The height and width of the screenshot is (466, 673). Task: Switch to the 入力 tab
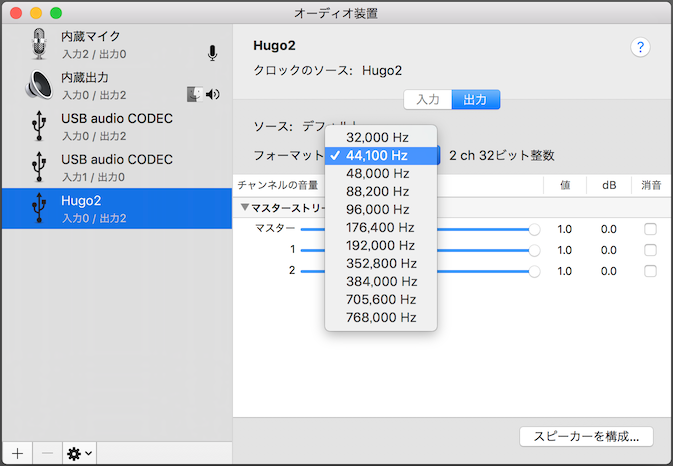pyautogui.click(x=428, y=100)
